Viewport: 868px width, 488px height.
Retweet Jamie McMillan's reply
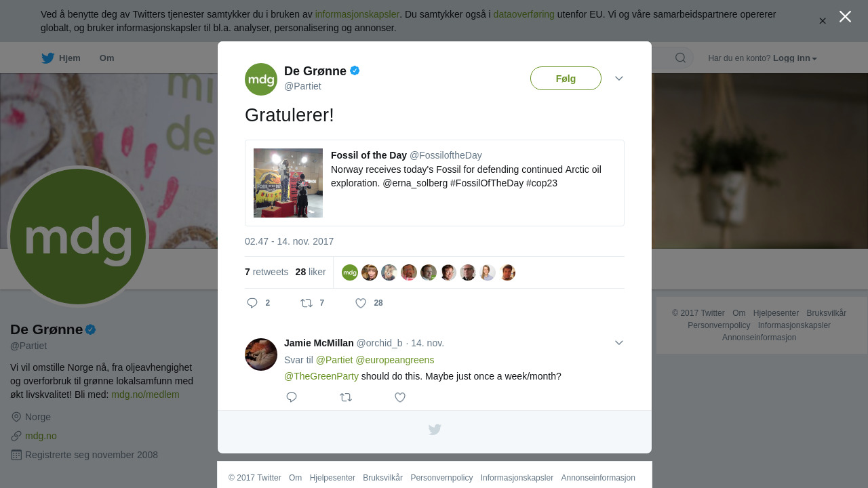click(x=346, y=397)
